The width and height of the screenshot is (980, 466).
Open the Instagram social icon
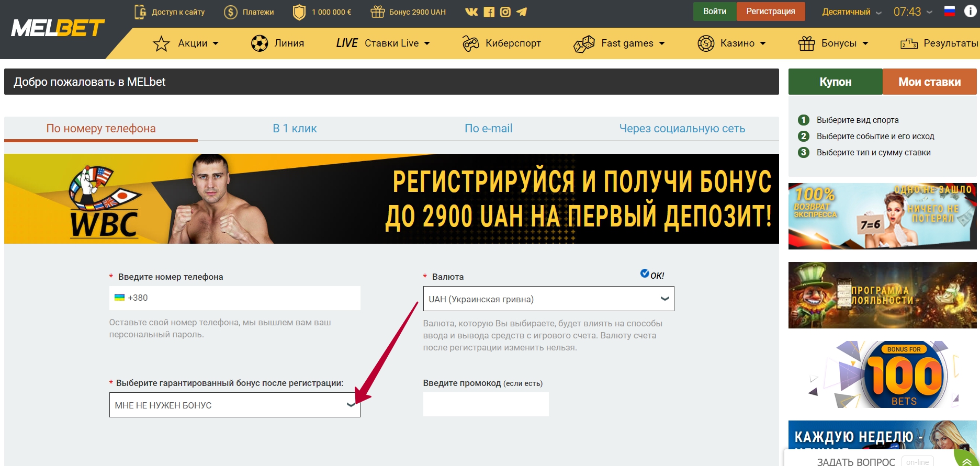point(505,12)
